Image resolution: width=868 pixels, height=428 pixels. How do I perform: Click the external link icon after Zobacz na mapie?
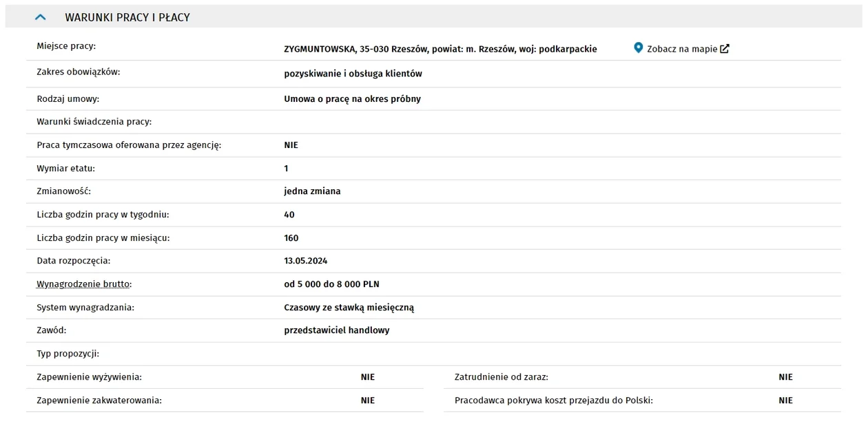[725, 49]
